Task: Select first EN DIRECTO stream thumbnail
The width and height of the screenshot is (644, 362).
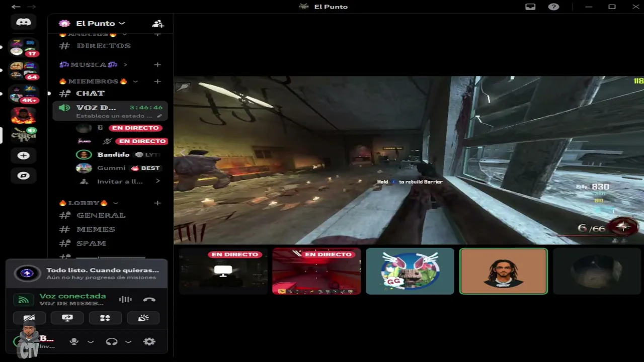Action: coord(223,271)
